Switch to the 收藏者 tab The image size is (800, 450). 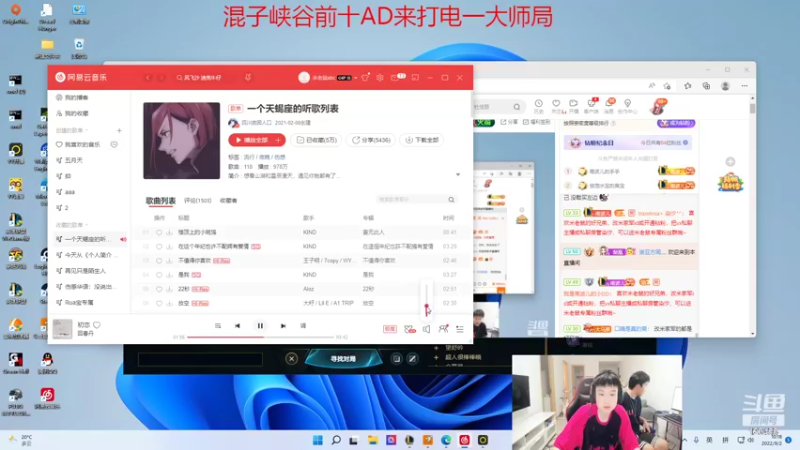coord(228,201)
